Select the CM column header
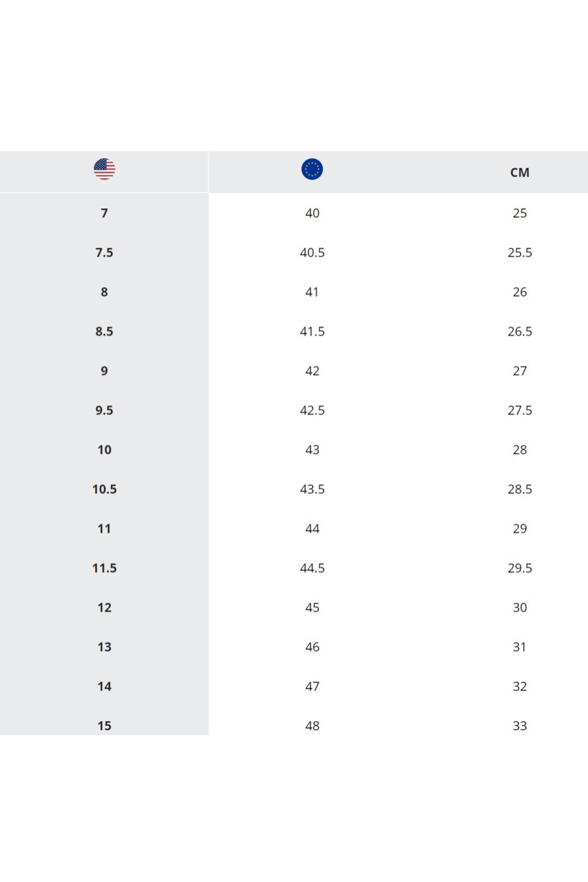 [519, 172]
